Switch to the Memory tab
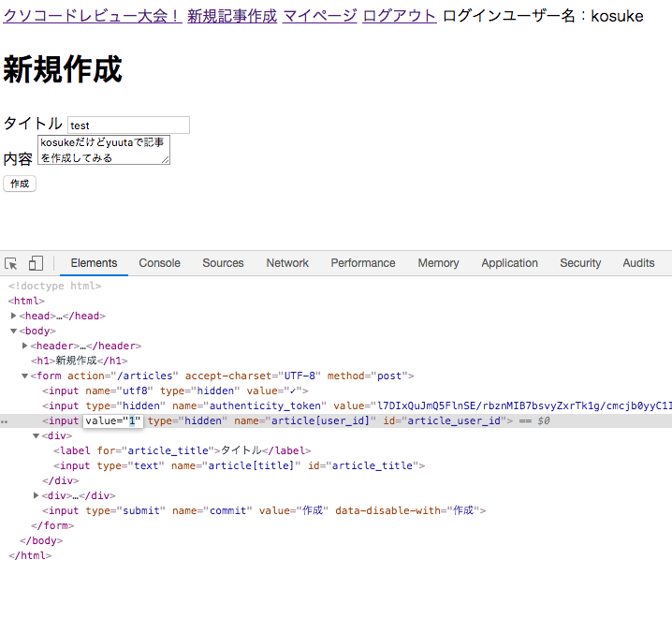The height and width of the screenshot is (619, 672). [x=438, y=263]
